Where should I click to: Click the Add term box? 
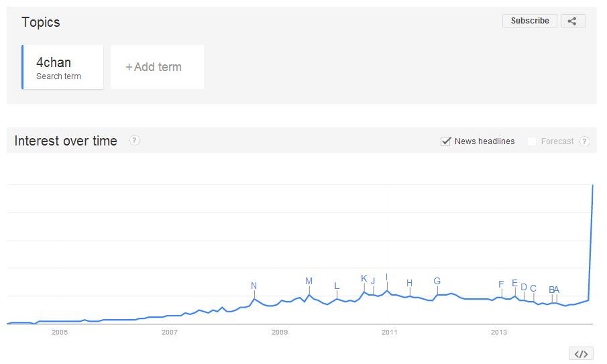point(157,67)
